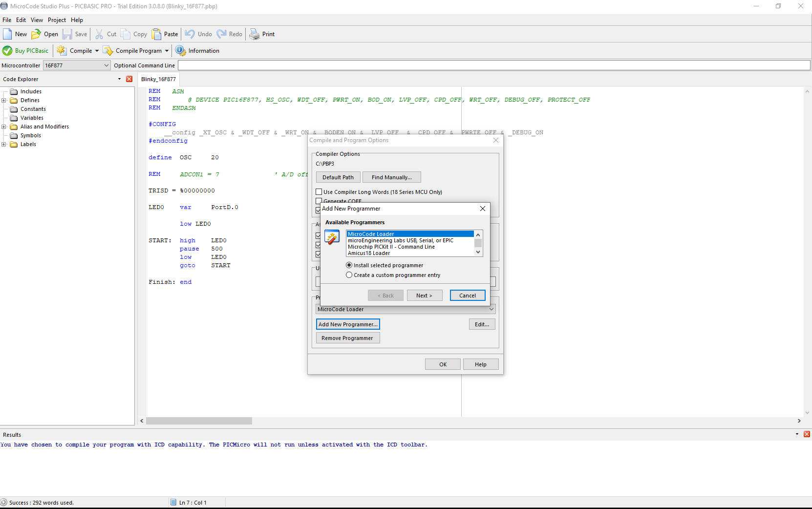Click the Compile icon
Image resolution: width=812 pixels, height=509 pixels.
62,51
